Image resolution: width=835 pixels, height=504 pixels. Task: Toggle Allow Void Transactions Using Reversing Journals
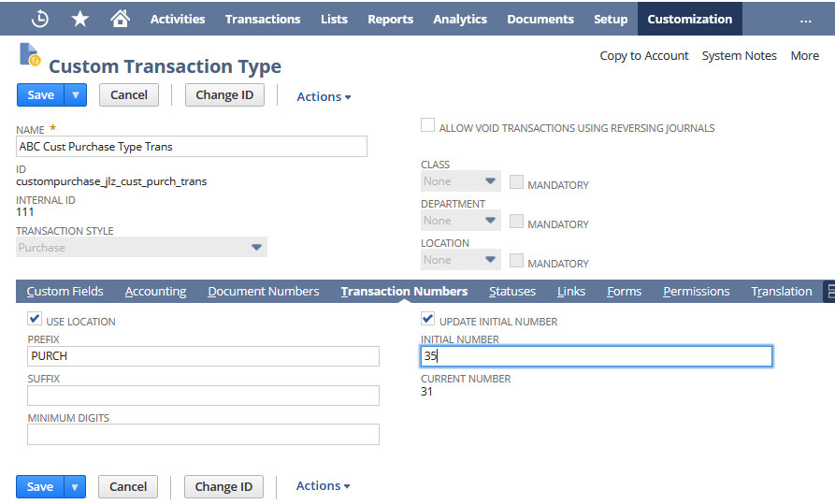click(x=427, y=125)
